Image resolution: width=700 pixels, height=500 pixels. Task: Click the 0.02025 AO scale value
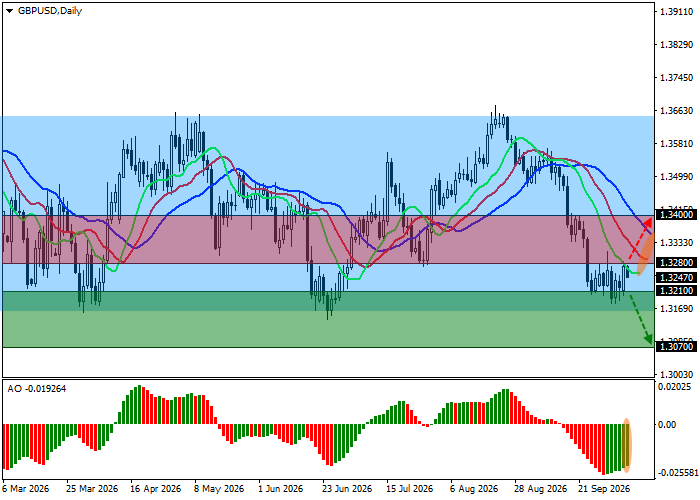pos(674,387)
